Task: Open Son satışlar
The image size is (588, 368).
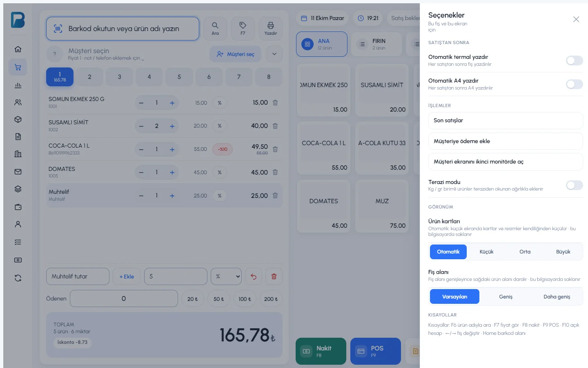Action: 506,121
